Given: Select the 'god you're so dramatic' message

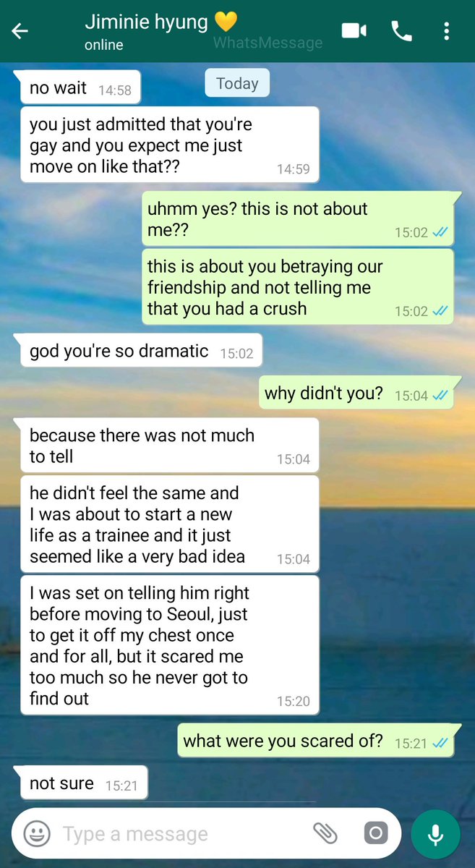Looking at the screenshot, I should pyautogui.click(x=139, y=352).
